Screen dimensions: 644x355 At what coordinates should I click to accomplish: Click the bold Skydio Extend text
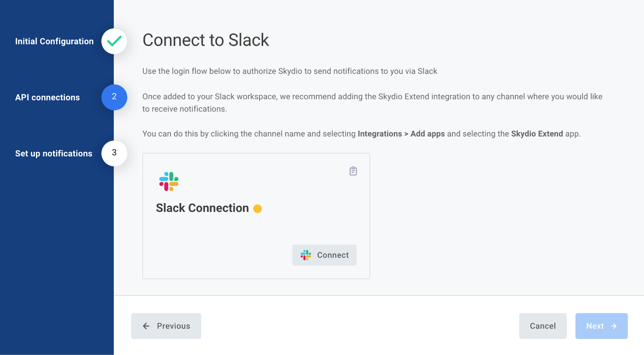tap(537, 134)
